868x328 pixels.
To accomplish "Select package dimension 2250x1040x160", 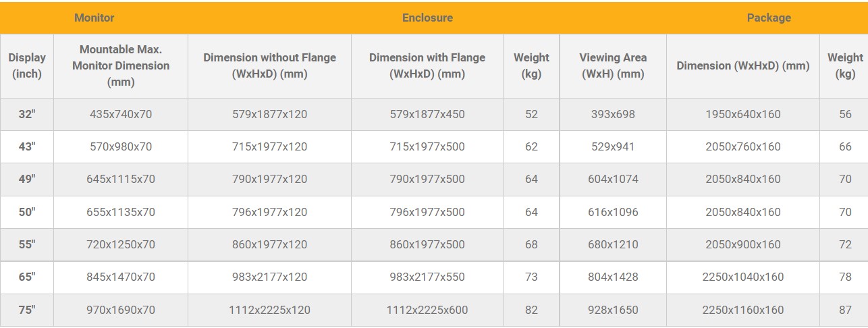I will (x=743, y=277).
